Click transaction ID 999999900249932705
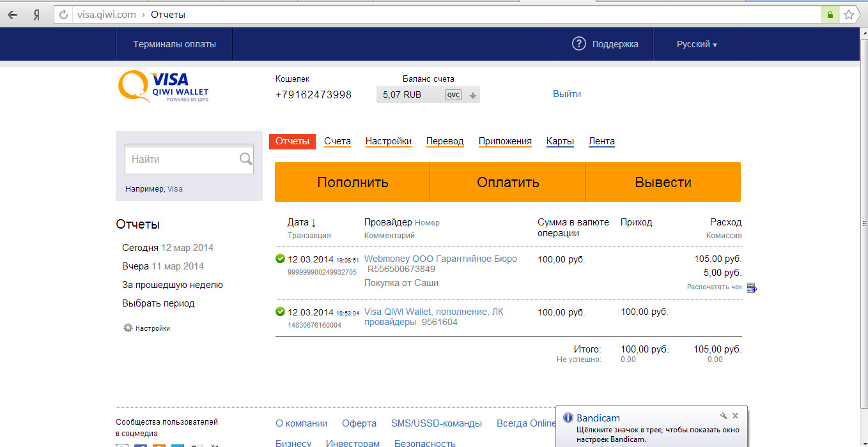This screenshot has width=868, height=447. (322, 272)
